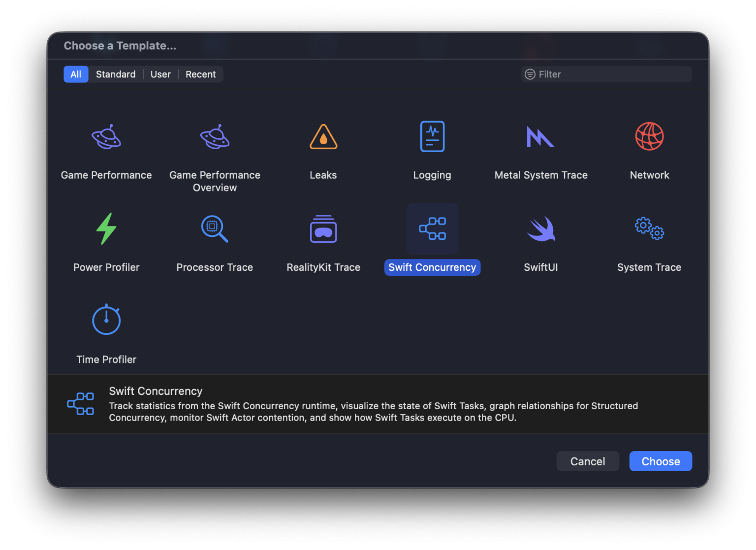This screenshot has height=550, width=756.
Task: Click the Game Performance label
Action: point(106,175)
